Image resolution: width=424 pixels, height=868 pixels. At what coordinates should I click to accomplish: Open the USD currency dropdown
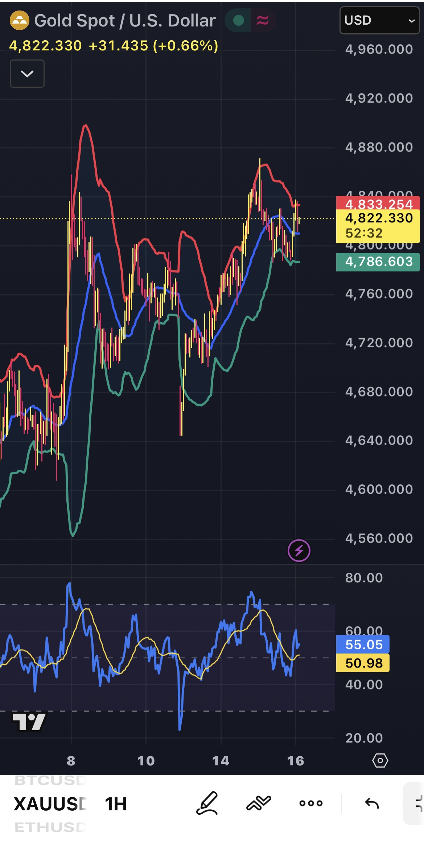point(379,21)
